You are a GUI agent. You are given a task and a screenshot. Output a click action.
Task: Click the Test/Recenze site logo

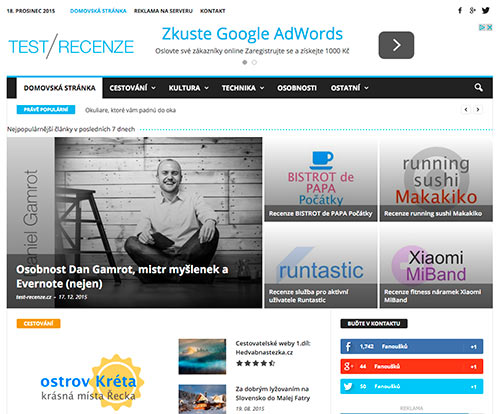pyautogui.click(x=71, y=46)
